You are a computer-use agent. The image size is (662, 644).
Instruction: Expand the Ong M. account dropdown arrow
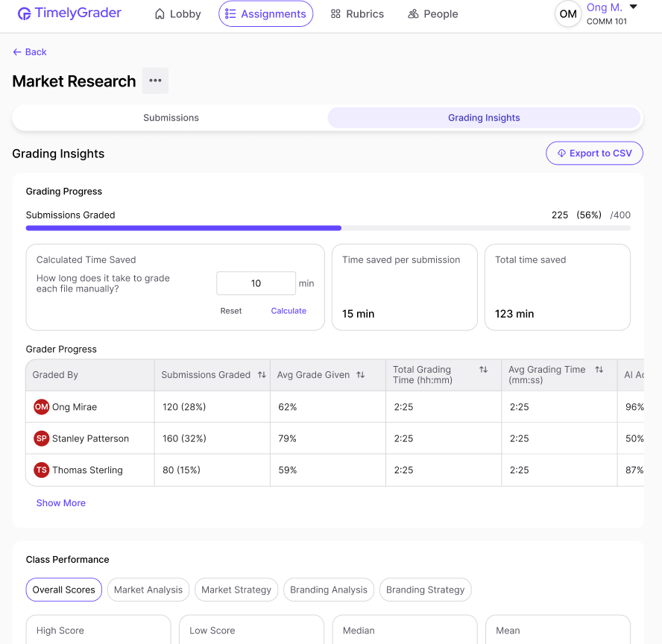634,7
